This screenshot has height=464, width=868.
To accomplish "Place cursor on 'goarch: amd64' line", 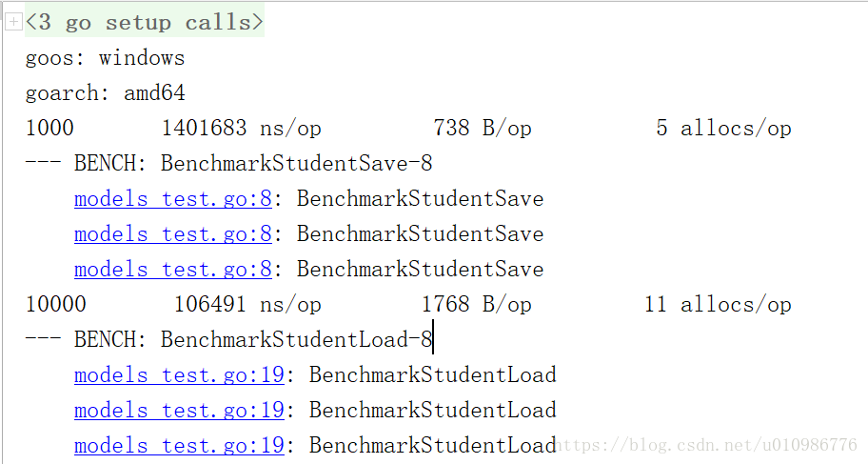I will point(106,92).
